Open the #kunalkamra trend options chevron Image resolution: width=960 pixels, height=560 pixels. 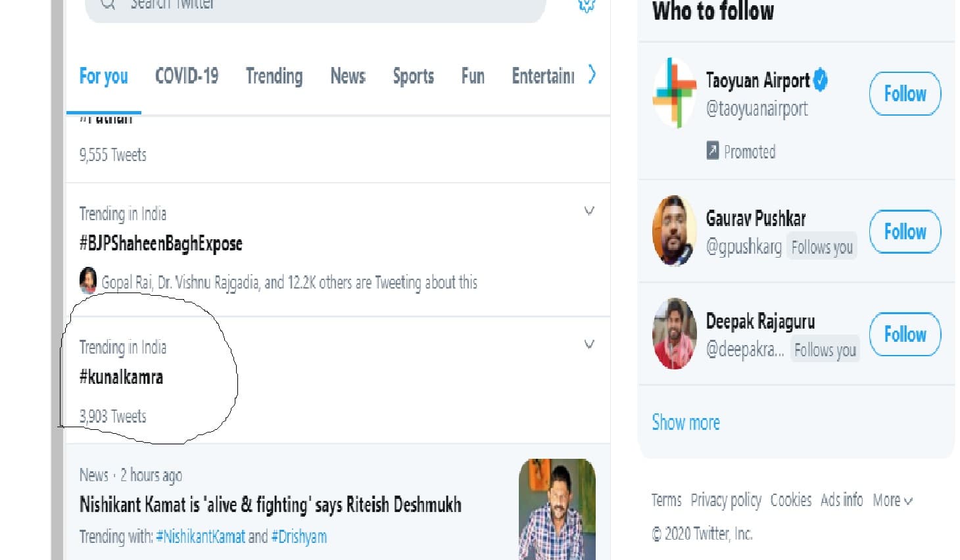[589, 344]
